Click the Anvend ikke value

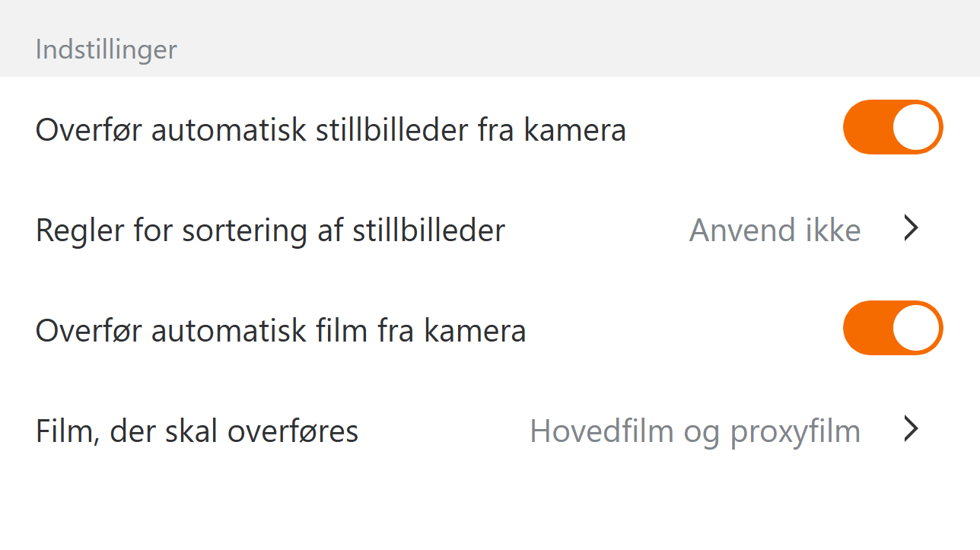(x=775, y=230)
